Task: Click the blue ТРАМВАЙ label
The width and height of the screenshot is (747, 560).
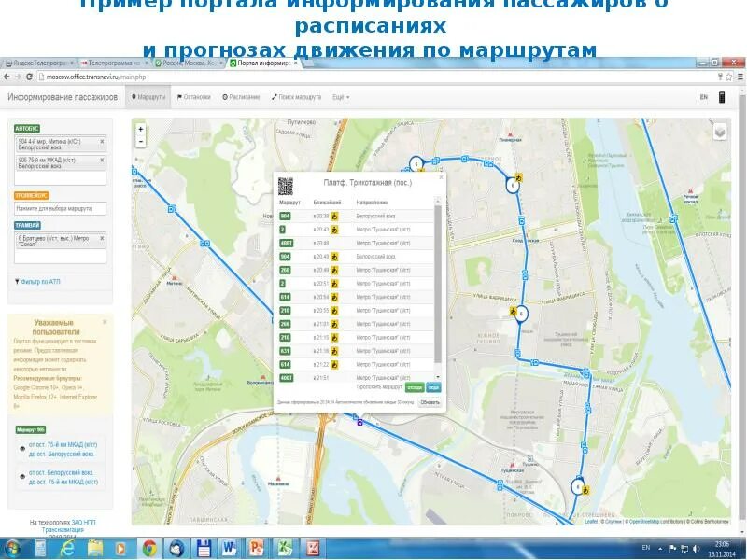Action: [x=27, y=225]
